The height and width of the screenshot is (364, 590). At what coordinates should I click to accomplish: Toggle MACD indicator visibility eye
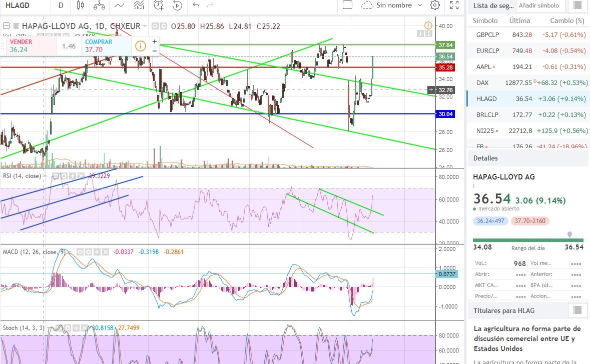80,252
